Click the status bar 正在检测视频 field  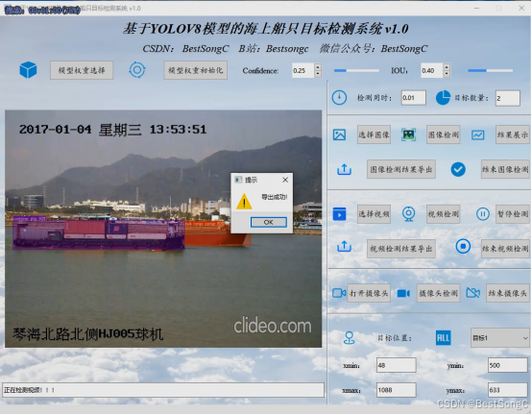tap(163, 390)
